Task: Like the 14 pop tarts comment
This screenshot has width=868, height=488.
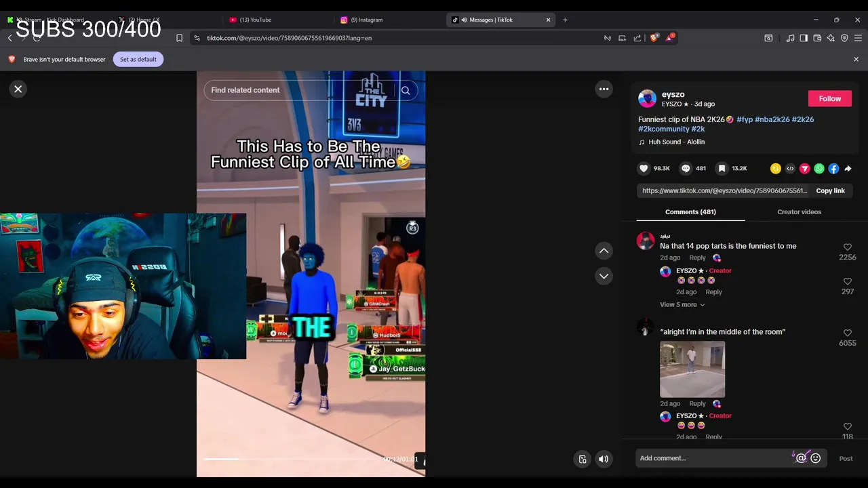Action: (x=847, y=247)
